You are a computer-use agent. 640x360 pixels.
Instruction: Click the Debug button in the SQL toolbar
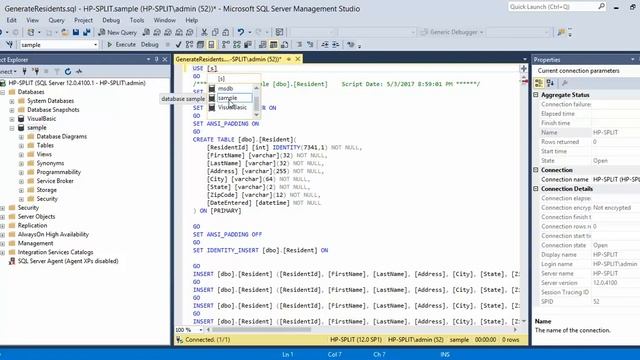click(x=149, y=44)
